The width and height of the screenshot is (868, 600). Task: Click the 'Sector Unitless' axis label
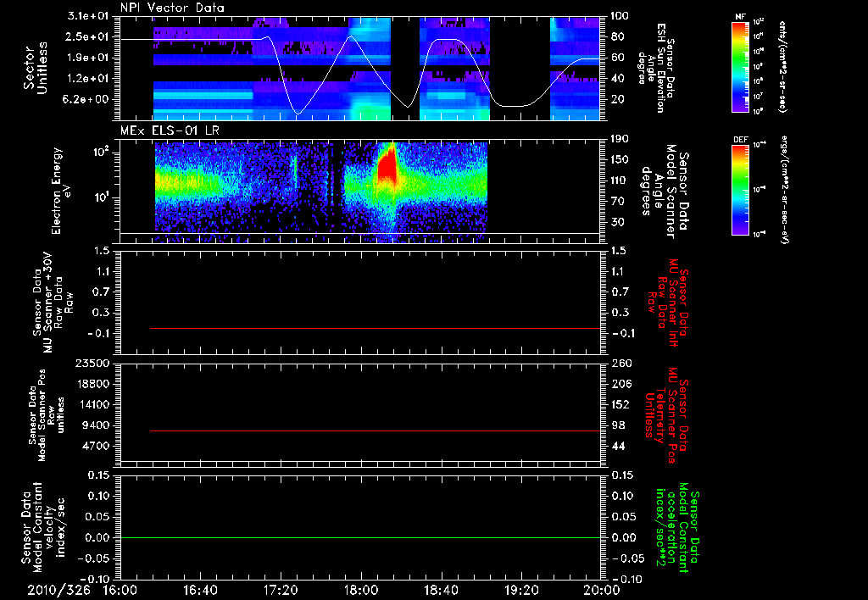tap(35, 68)
